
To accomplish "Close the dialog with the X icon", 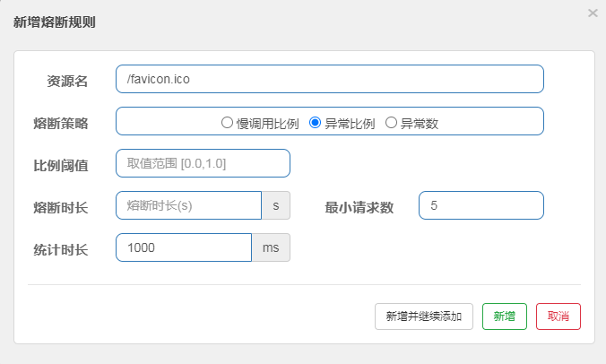I will (593, 13).
